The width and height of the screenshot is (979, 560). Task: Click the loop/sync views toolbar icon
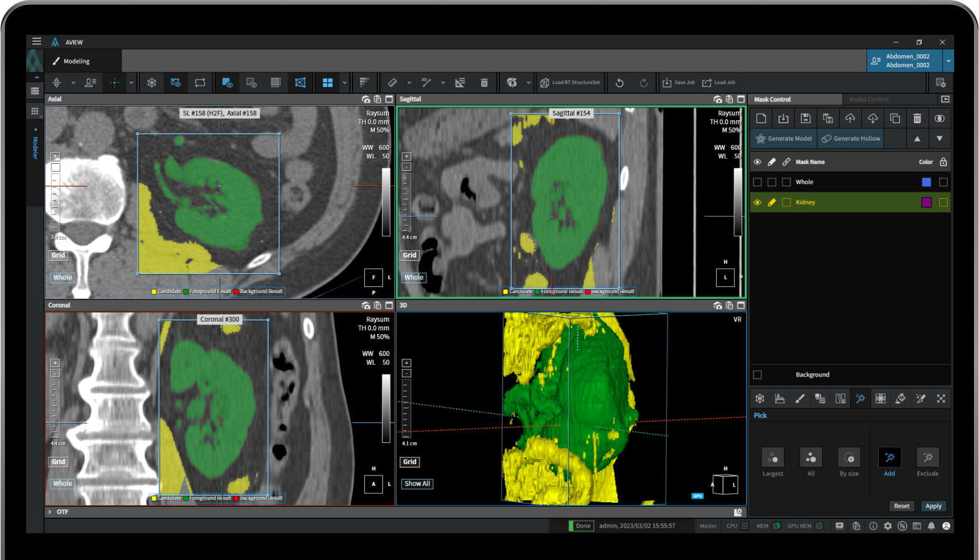(x=200, y=82)
